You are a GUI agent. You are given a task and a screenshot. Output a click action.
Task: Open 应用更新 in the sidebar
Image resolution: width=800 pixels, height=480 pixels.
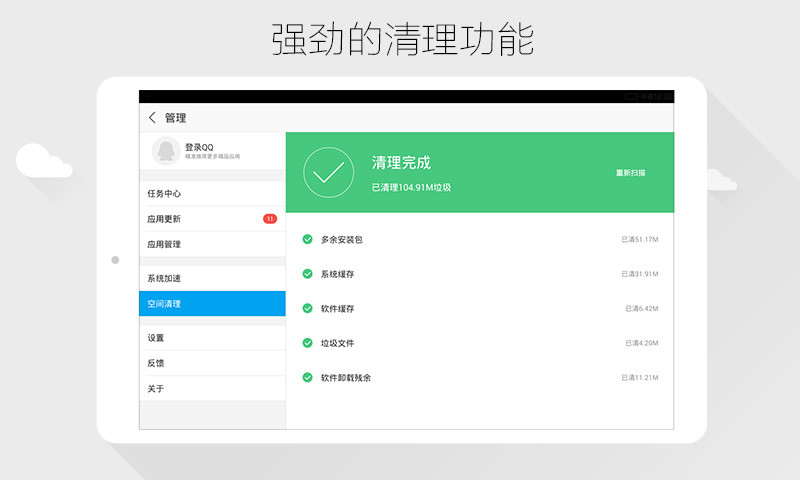[164, 219]
